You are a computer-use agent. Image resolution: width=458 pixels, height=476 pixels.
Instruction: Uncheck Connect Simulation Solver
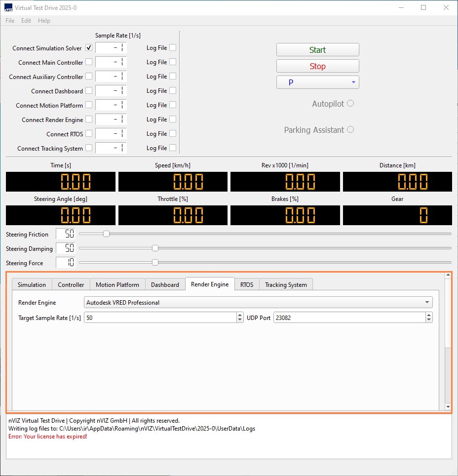[x=89, y=48]
